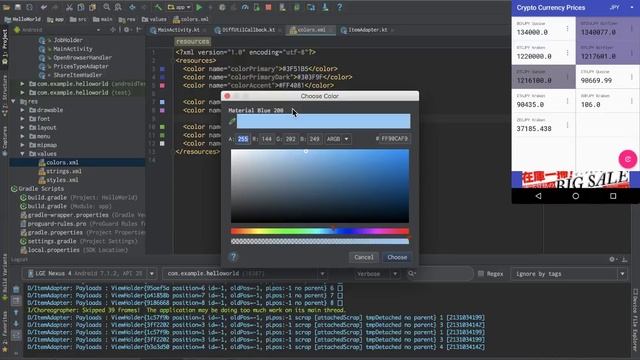Screen dimensions: 640x360
Task: Click the Undo arrow in the toolbar
Action: point(44,7)
